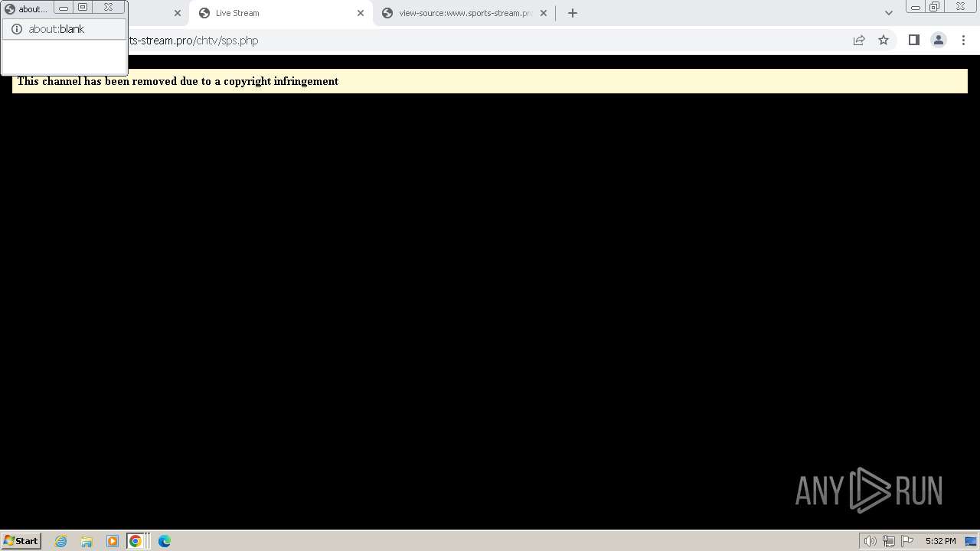Share this page icon in address bar

(x=859, y=41)
